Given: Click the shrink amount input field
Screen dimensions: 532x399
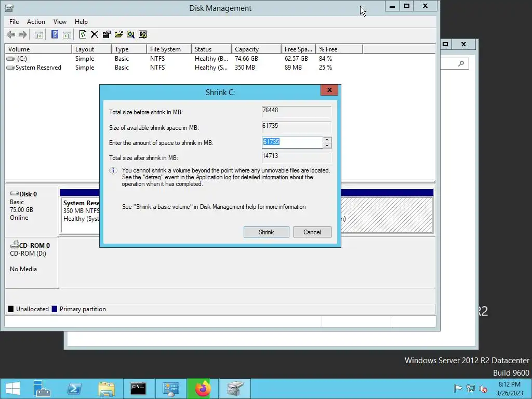Looking at the screenshot, I should point(292,142).
